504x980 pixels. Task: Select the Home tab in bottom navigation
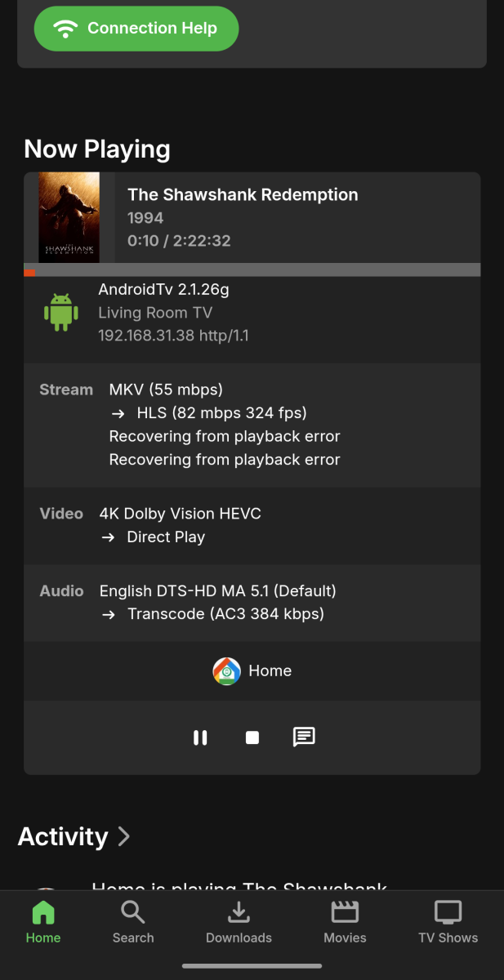(42, 923)
